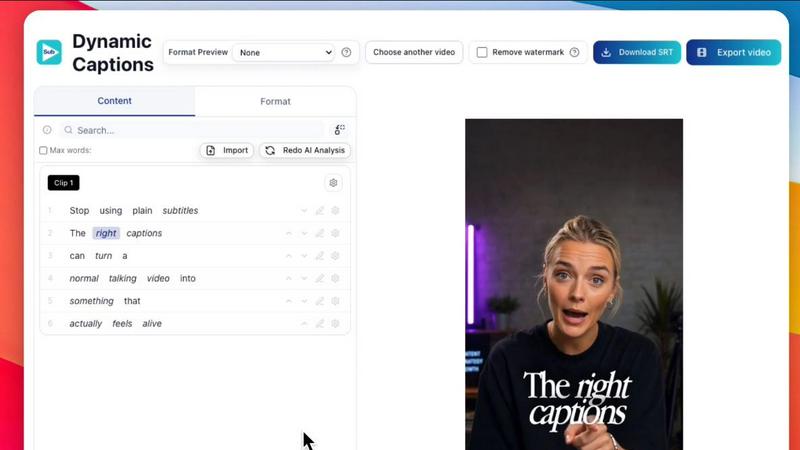Tick the Max words checkbox
The height and width of the screenshot is (450, 800).
pos(43,151)
